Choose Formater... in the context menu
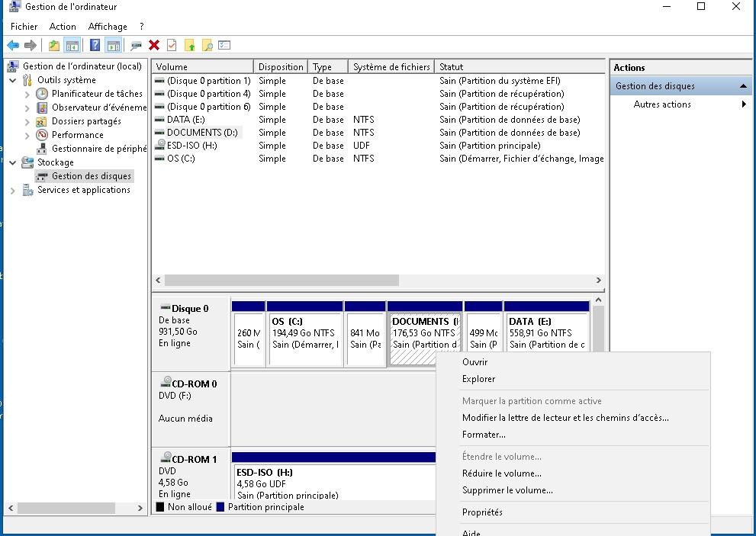The width and height of the screenshot is (756, 536). (x=484, y=435)
